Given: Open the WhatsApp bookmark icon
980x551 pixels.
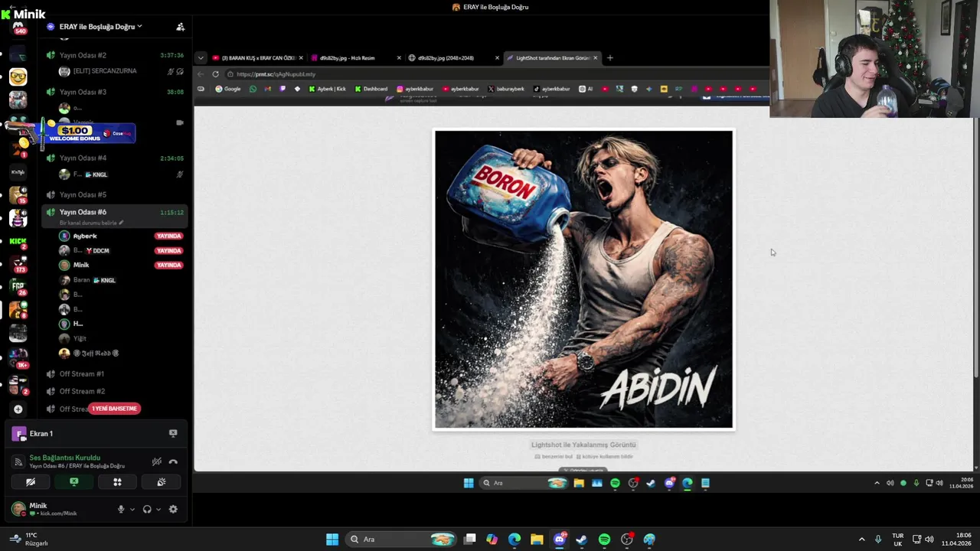Looking at the screenshot, I should (253, 89).
